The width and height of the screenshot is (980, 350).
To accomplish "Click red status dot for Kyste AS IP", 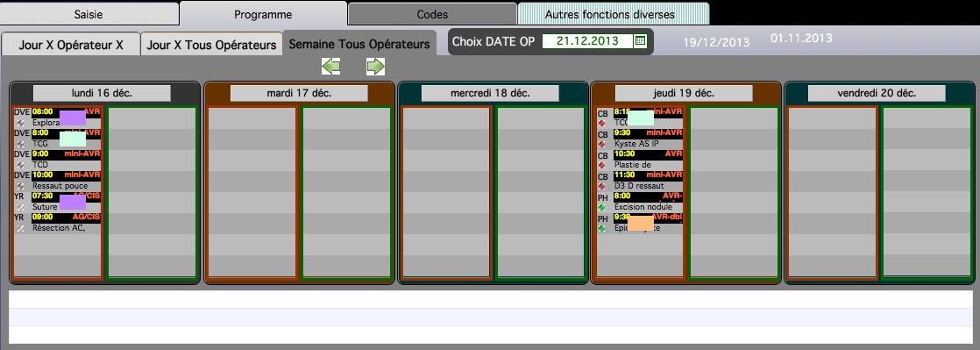I will (x=602, y=144).
